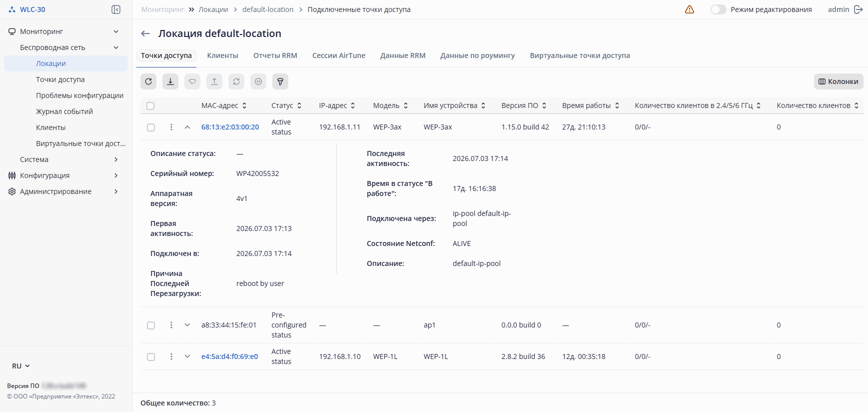Go back using the left arrow icon
Viewport: 868px width, 412px height.
145,33
